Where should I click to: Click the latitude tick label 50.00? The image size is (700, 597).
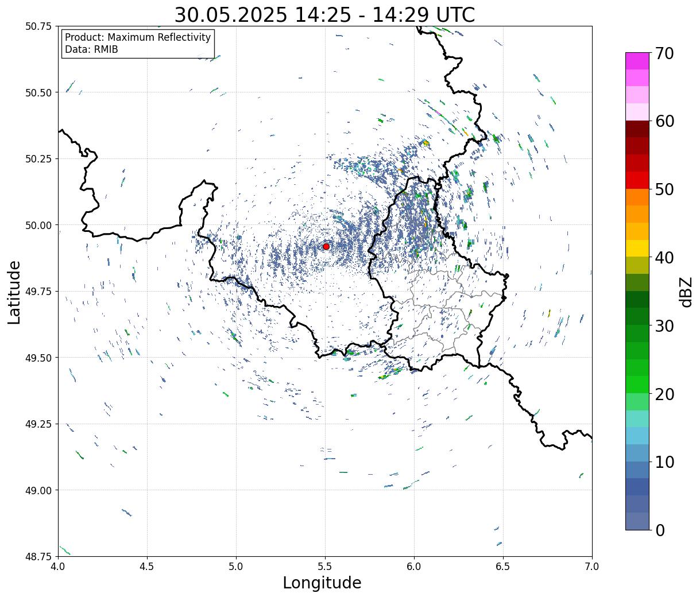[38, 225]
